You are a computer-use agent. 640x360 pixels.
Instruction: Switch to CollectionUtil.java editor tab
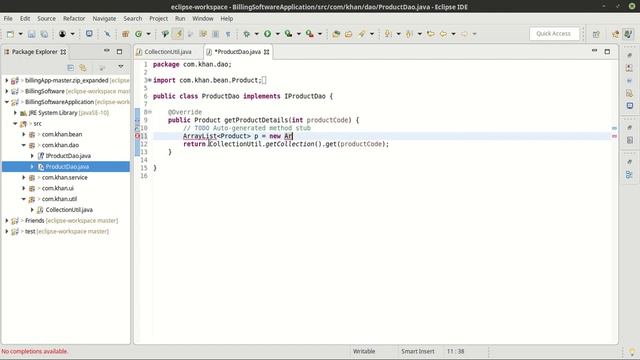(x=168, y=52)
